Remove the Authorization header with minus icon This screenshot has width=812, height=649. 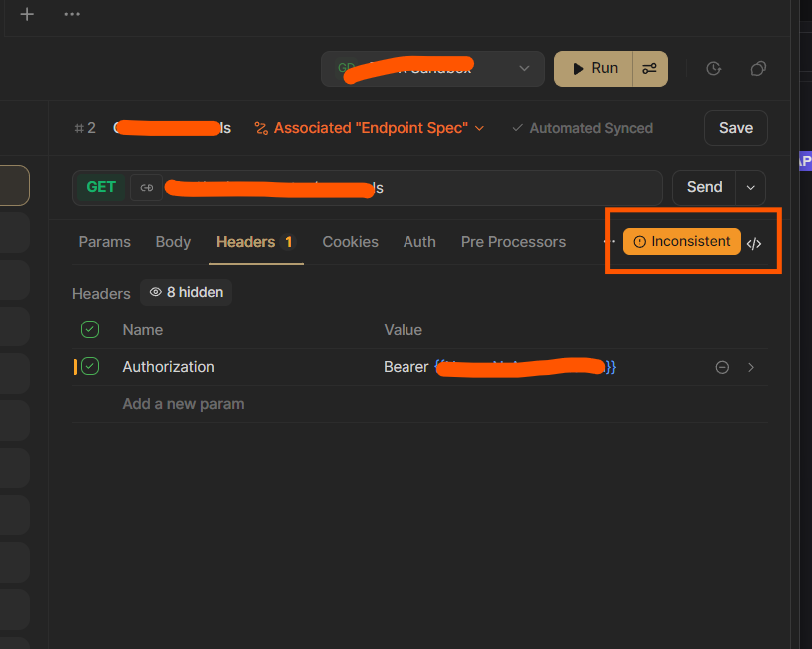(x=722, y=367)
